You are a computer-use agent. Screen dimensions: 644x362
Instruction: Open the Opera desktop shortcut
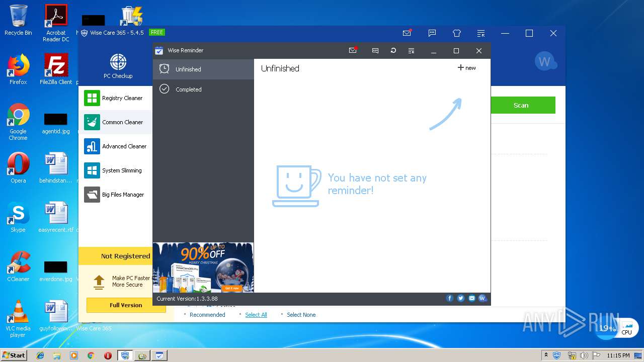pyautogui.click(x=18, y=168)
